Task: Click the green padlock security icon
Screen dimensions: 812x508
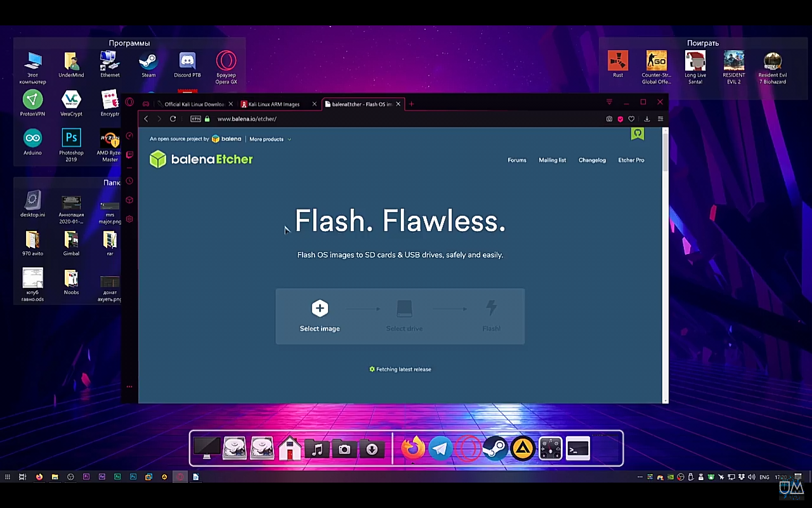Action: [207, 119]
